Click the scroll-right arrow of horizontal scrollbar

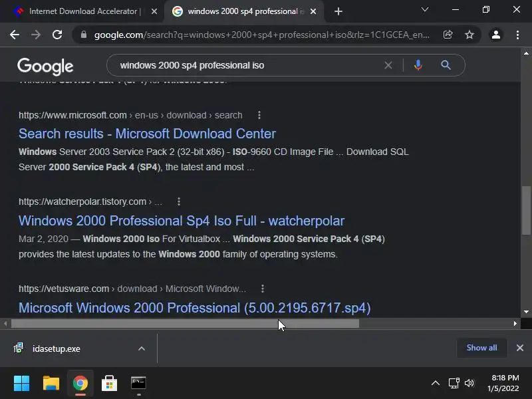[515, 324]
